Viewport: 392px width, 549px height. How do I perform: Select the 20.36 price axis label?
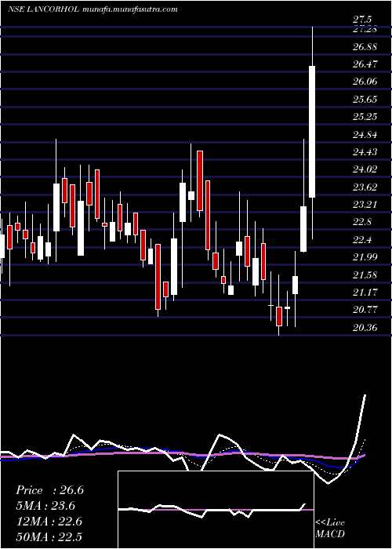pos(365,328)
